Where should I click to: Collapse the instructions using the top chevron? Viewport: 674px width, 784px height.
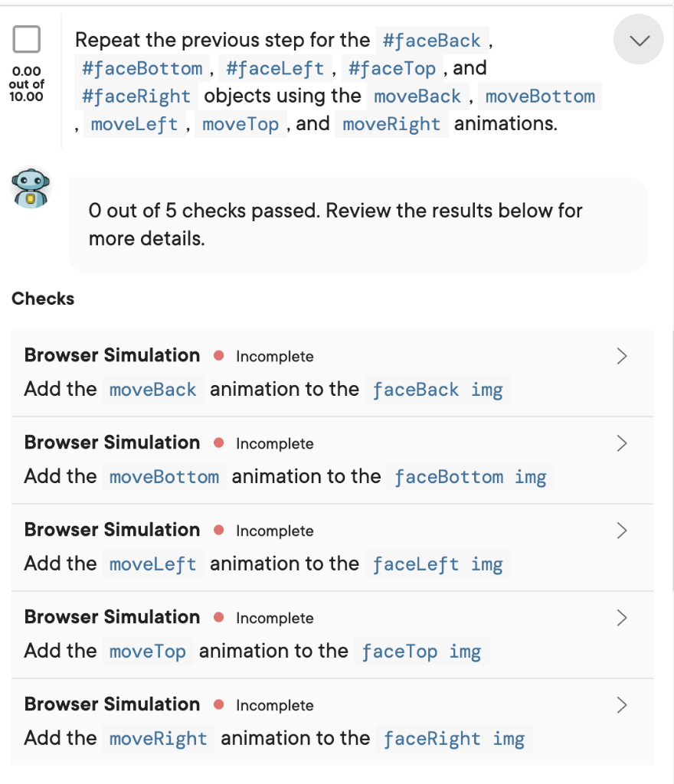point(638,38)
